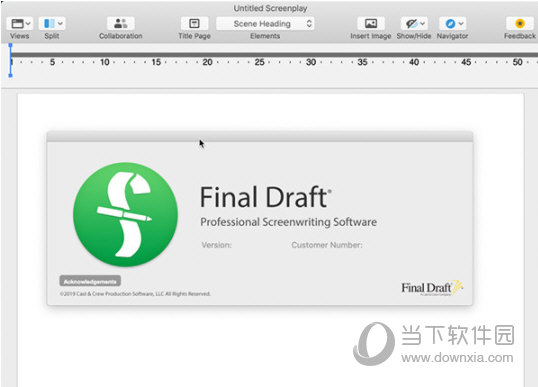Open the Collaboration tool
This screenshot has height=387, width=538.
tap(120, 23)
